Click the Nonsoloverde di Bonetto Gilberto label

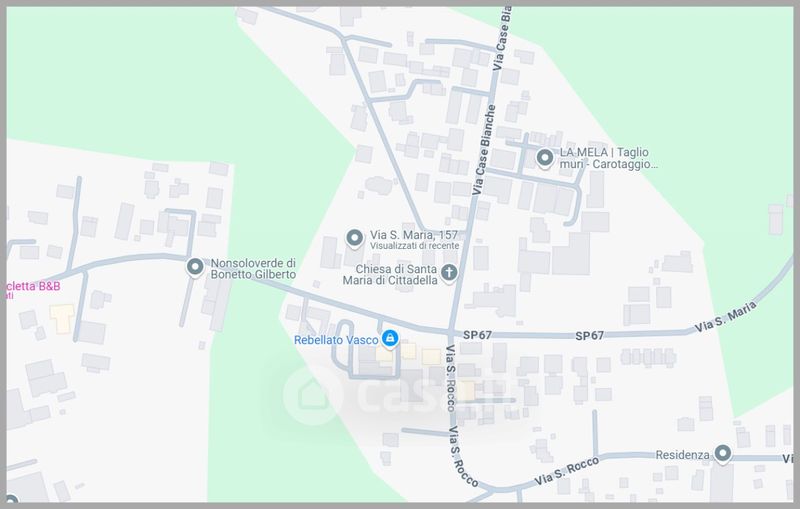(x=253, y=269)
